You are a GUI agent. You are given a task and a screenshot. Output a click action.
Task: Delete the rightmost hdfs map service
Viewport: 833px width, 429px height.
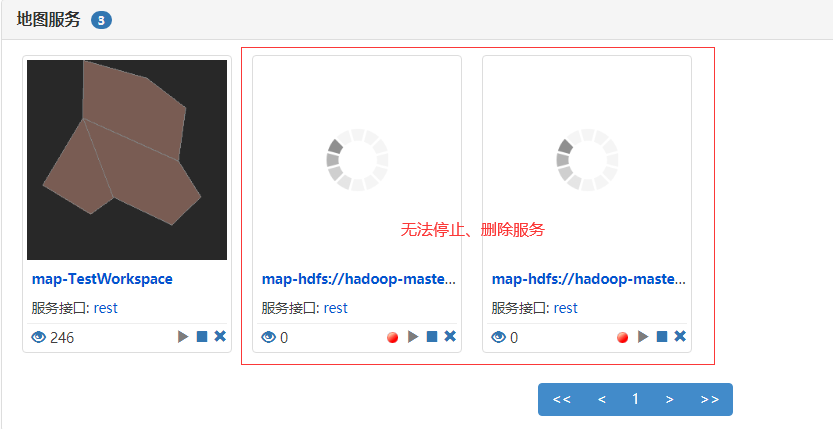(680, 336)
